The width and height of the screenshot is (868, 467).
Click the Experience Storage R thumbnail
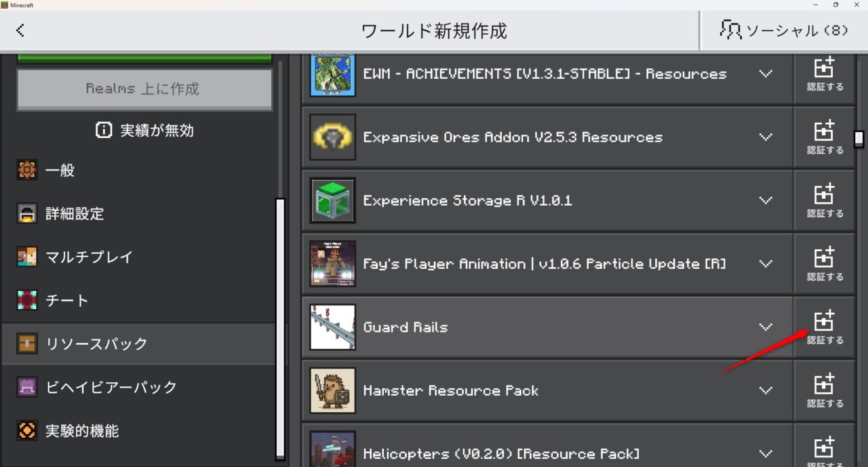pyautogui.click(x=332, y=200)
